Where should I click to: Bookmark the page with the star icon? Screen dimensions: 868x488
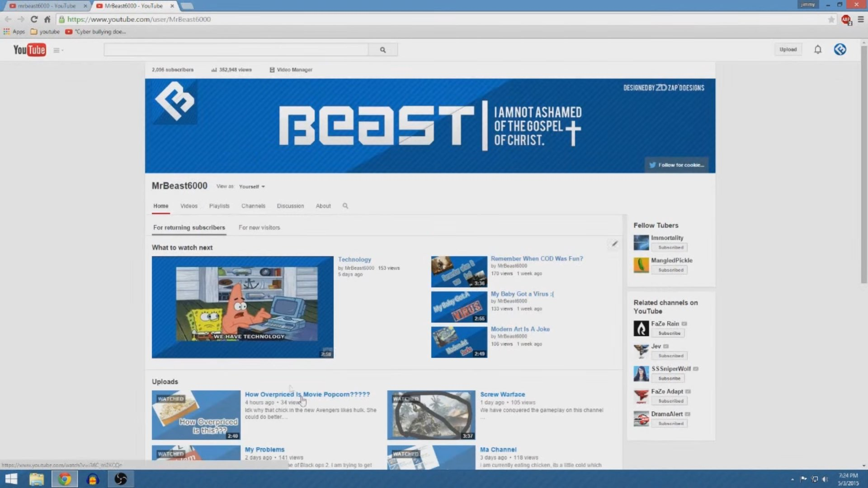[x=831, y=19]
